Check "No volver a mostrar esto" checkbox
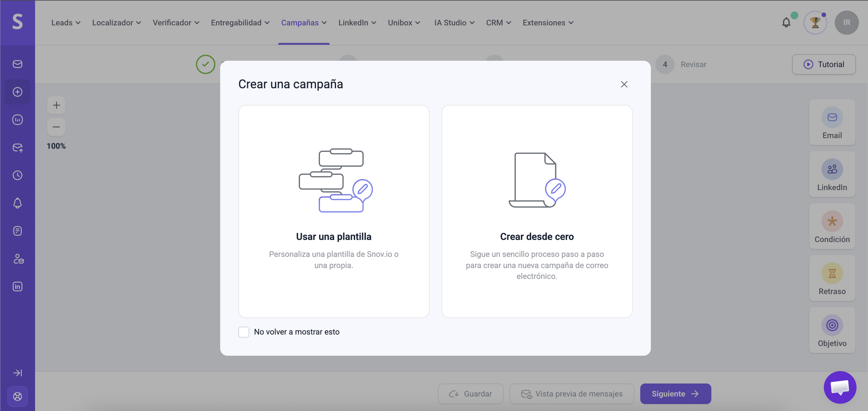Viewport: 868px width, 411px height. pyautogui.click(x=244, y=332)
